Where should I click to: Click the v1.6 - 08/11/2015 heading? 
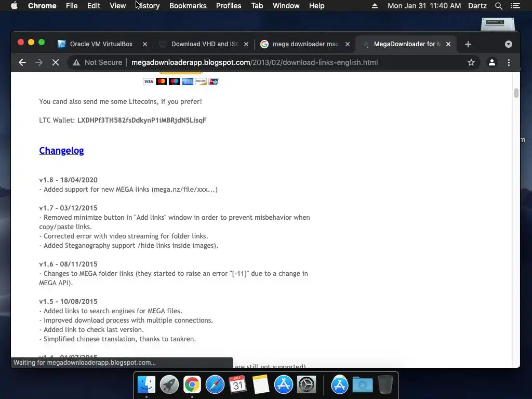68,264
